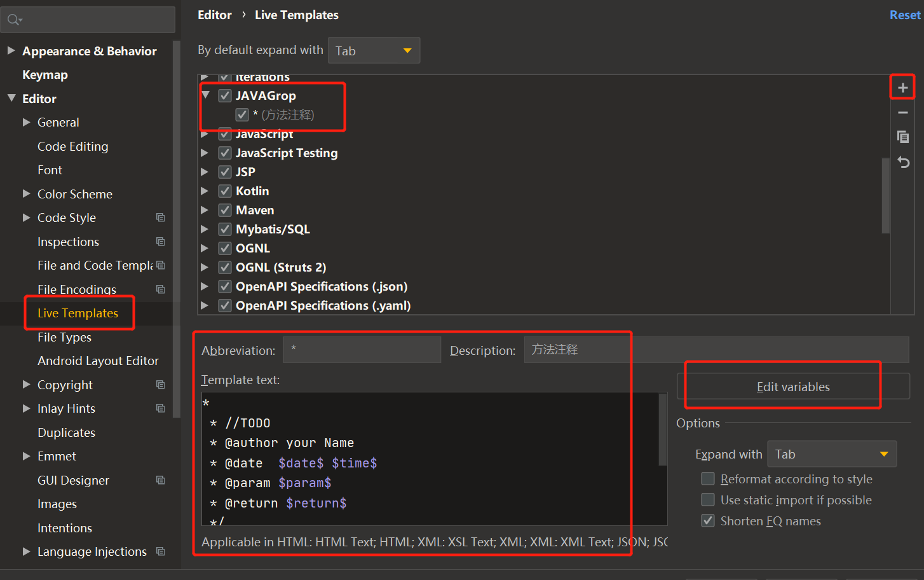Disable the JSP template group checkbox
The image size is (924, 580).
(225, 172)
